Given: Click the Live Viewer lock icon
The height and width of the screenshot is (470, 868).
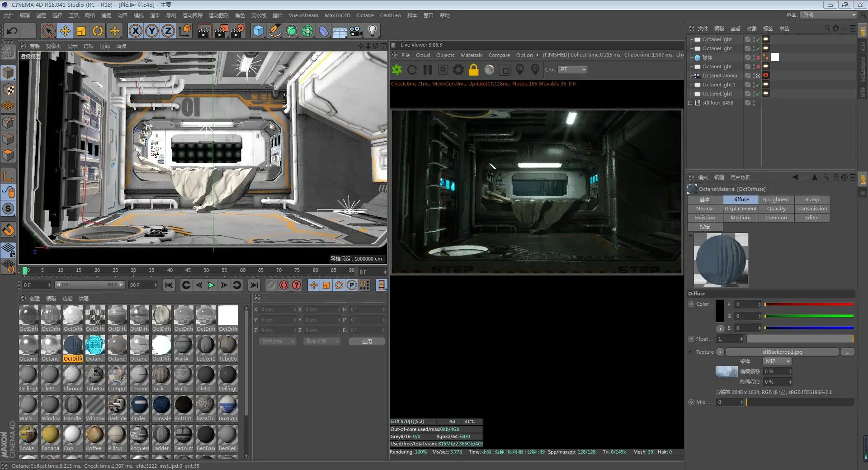Looking at the screenshot, I should [473, 70].
